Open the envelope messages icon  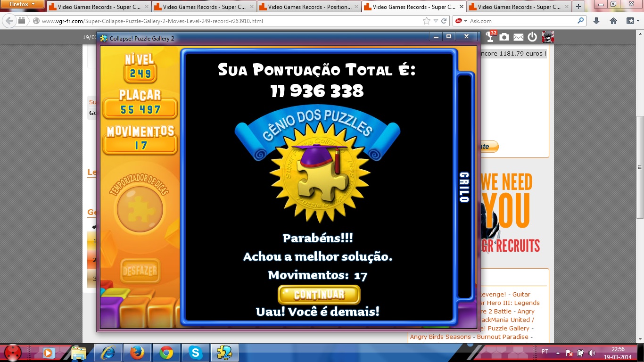pyautogui.click(x=518, y=37)
